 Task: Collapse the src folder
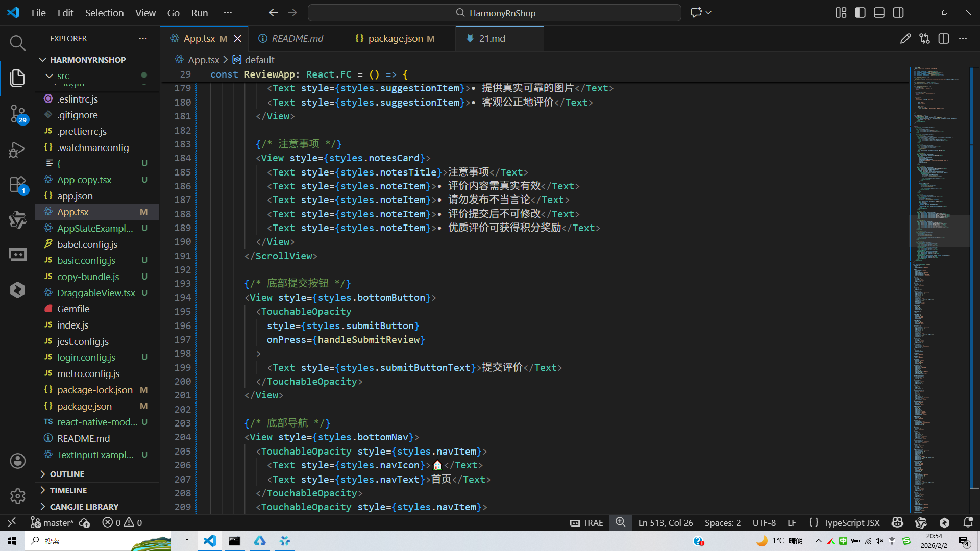50,76
